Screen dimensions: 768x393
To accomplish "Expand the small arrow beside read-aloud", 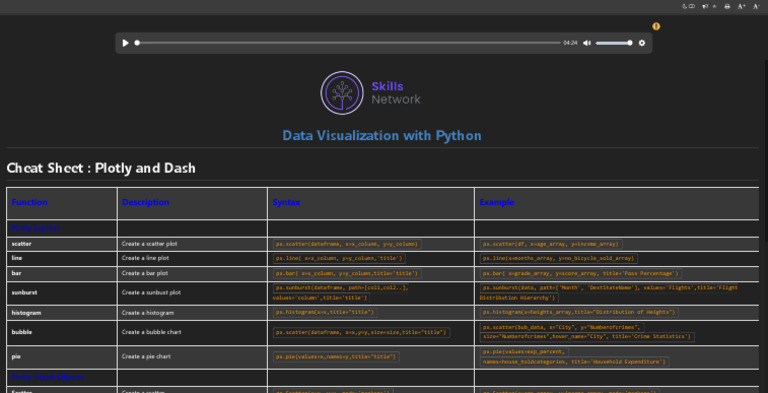I will [714, 6].
